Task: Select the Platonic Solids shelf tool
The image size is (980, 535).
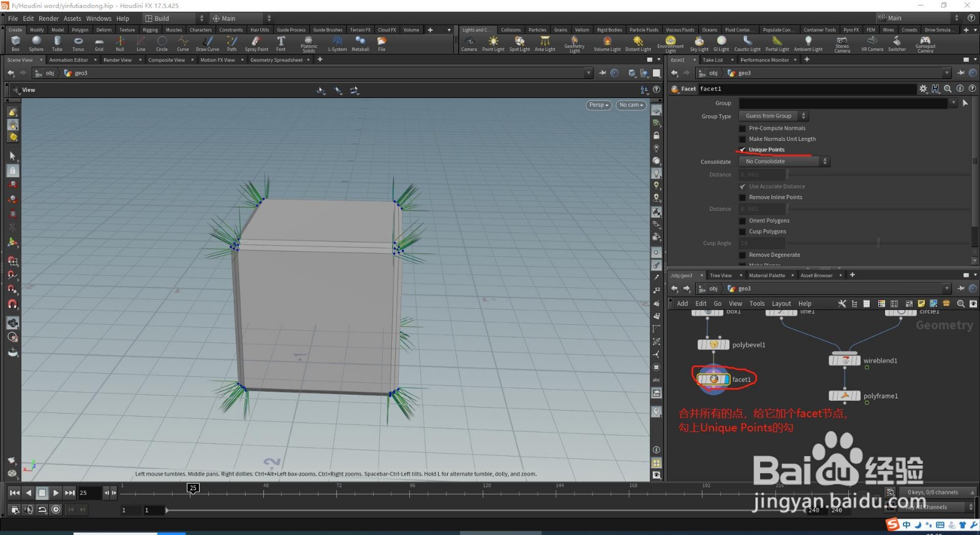Action: (x=309, y=44)
